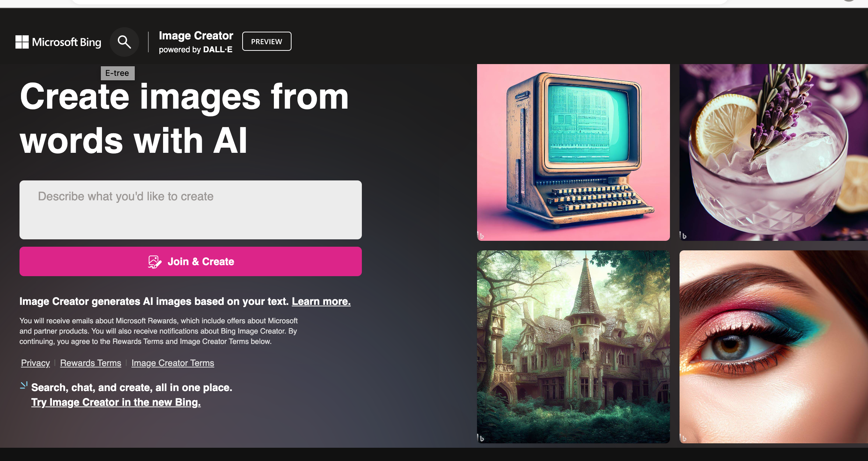Open the Rewards Terms link
Screen dimensions: 868x461
[91, 363]
